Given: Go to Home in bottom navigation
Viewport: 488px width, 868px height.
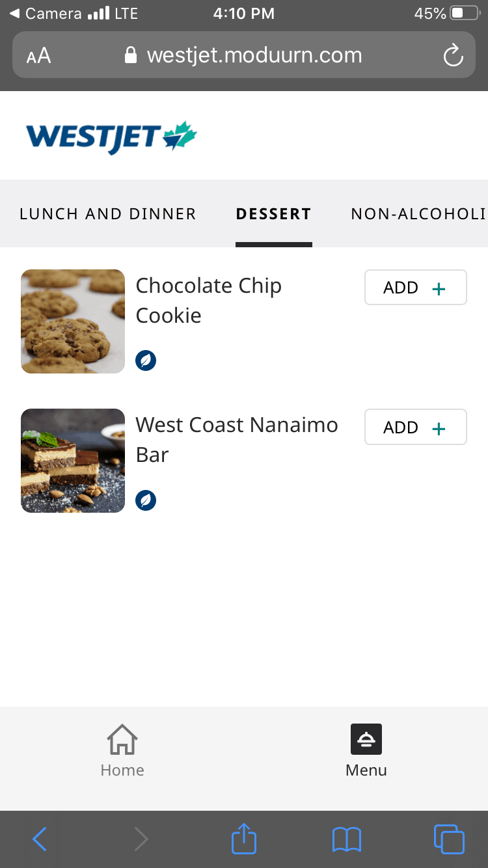Looking at the screenshot, I should tap(122, 752).
